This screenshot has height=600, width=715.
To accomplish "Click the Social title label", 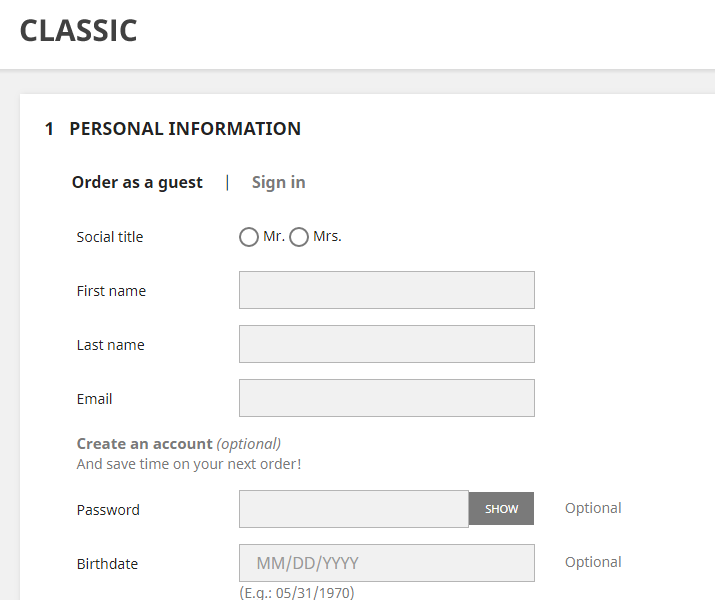I will pyautogui.click(x=110, y=237).
